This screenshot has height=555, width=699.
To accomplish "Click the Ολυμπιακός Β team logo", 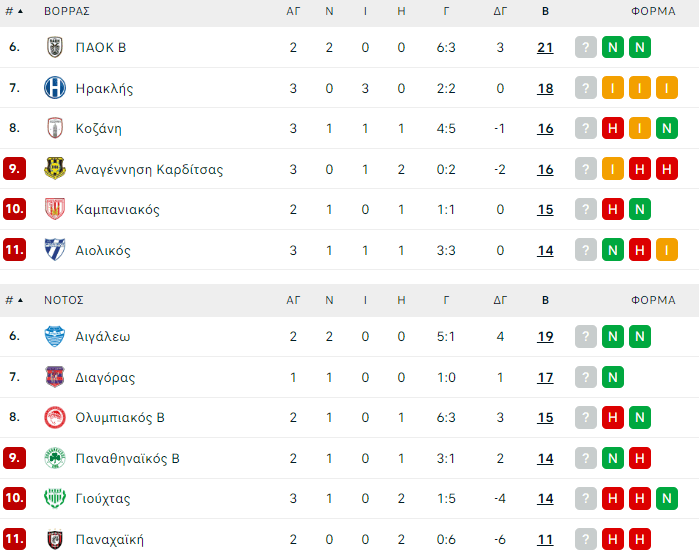I will point(55,417).
